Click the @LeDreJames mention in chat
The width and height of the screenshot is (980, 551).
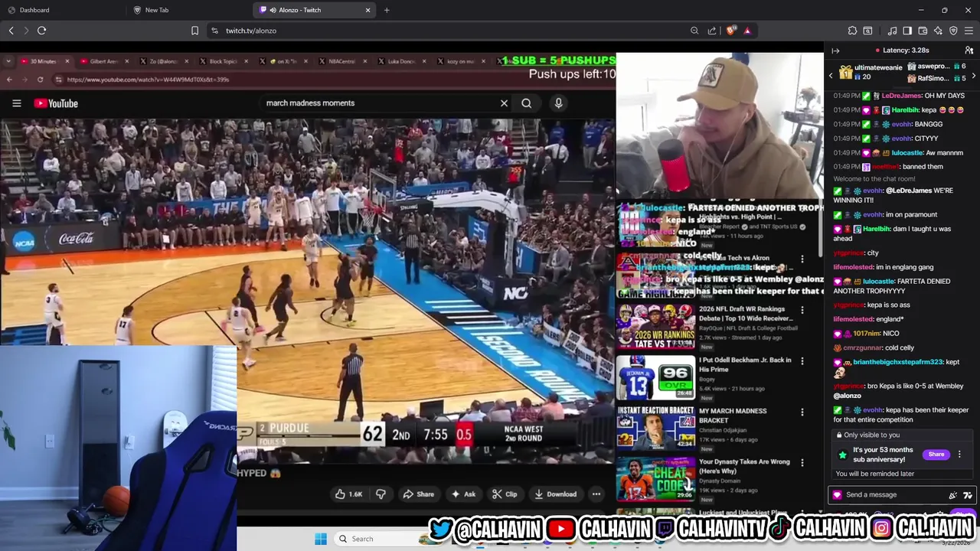906,191
